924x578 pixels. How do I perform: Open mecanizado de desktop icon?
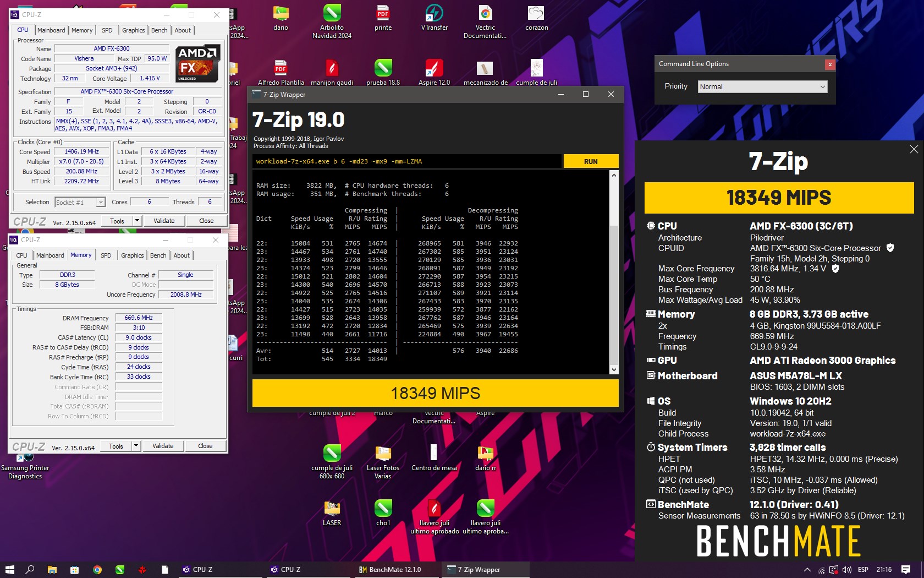pyautogui.click(x=485, y=72)
